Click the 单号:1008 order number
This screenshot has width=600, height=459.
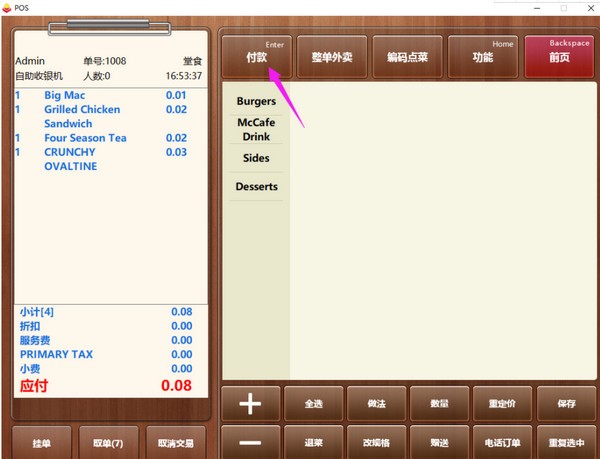coord(104,61)
